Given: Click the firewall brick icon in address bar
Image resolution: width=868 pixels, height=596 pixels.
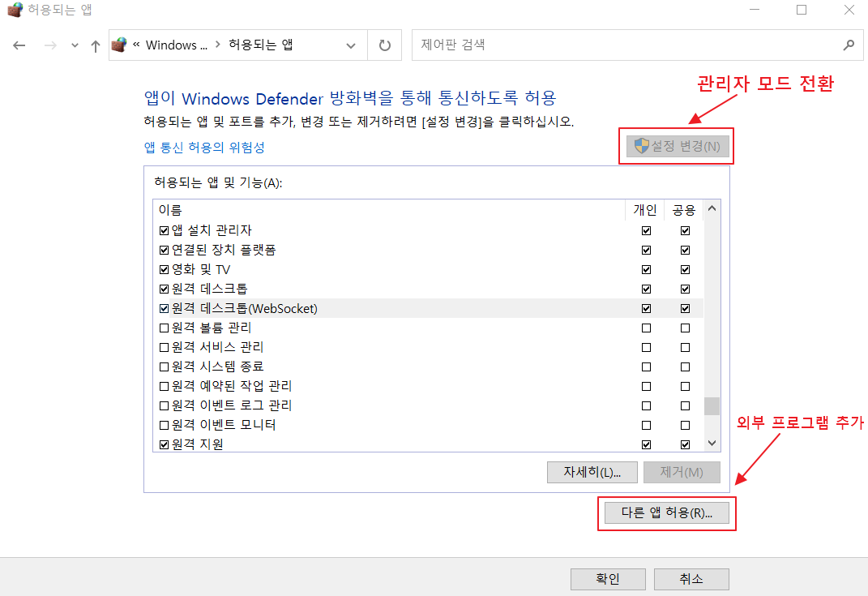Looking at the screenshot, I should click(x=120, y=45).
